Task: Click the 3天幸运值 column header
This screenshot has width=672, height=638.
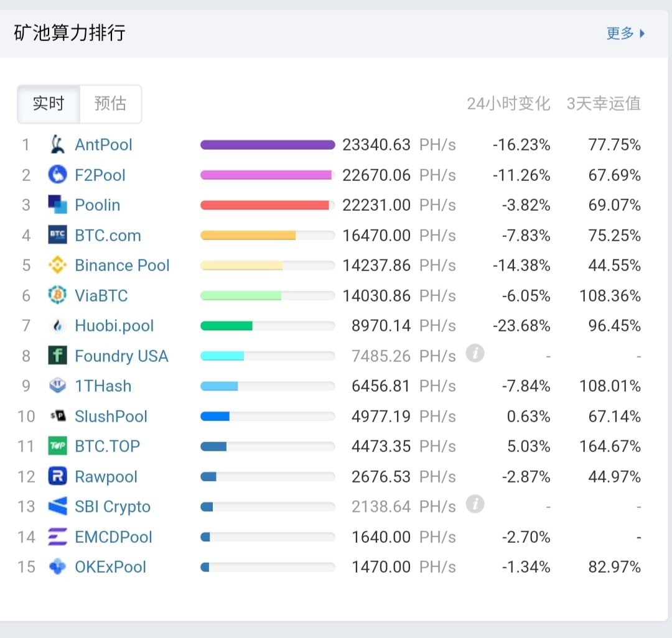Action: 603,103
